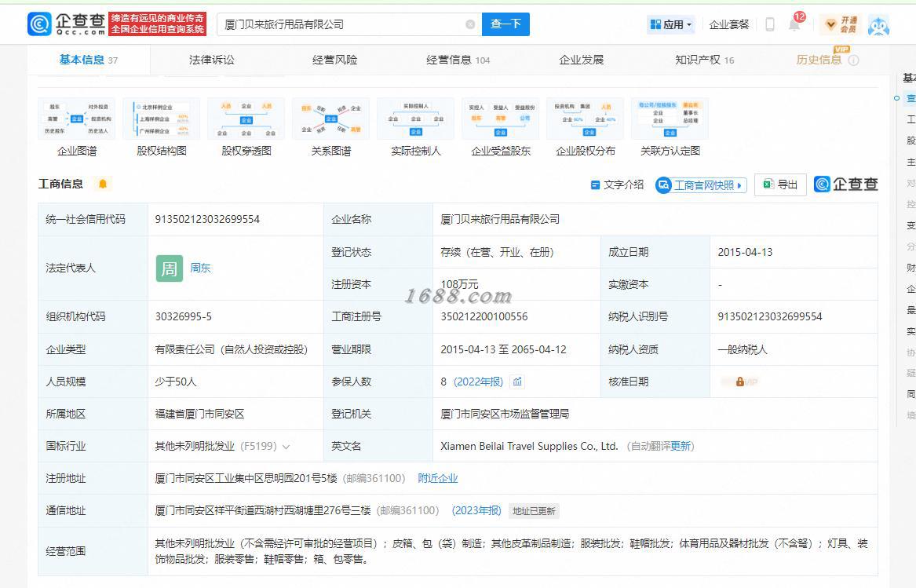916x588 pixels.
Task: Select 纳税人资质 value 一般纳税人
Action: tap(743, 349)
